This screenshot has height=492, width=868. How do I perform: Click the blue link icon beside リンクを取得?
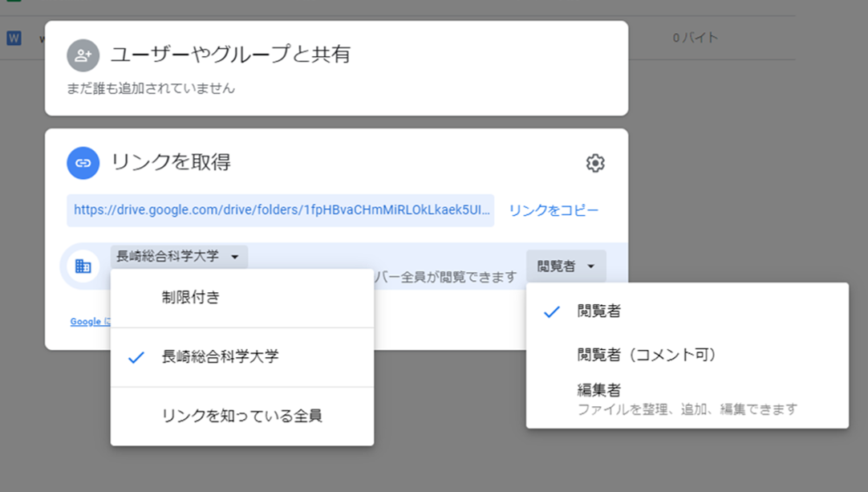coord(83,163)
